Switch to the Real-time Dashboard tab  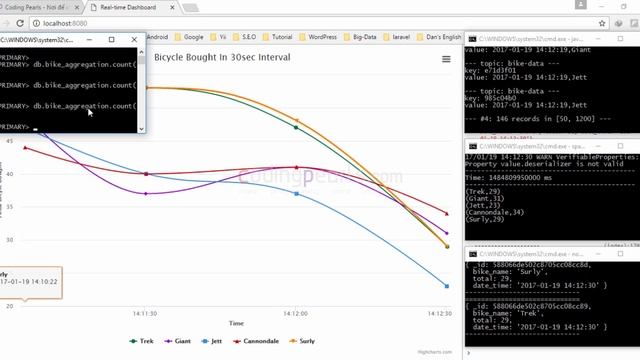coord(129,7)
